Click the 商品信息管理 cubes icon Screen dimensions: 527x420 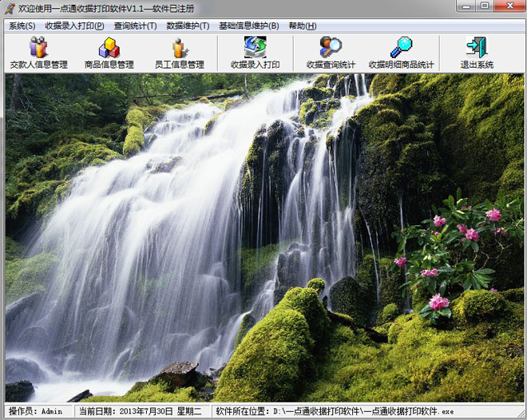109,53
